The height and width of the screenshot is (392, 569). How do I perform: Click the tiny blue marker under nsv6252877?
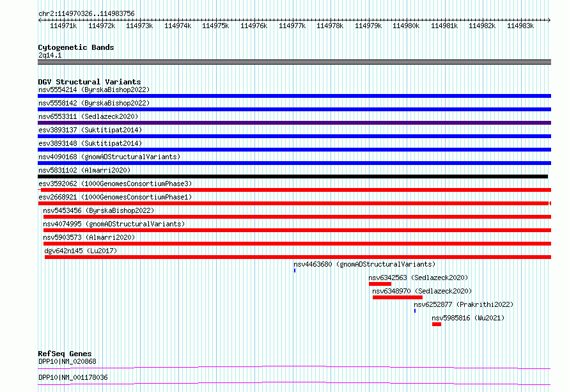[x=415, y=311]
